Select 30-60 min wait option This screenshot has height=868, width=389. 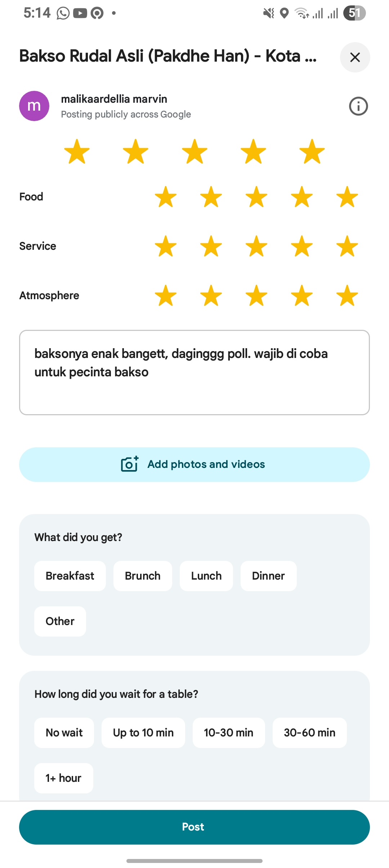(309, 732)
